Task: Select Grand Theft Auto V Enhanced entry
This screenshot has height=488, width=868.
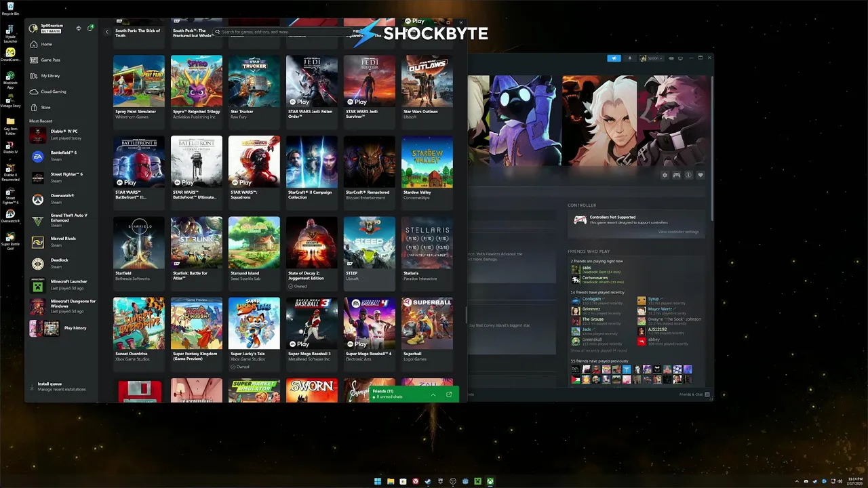Action: (x=62, y=220)
